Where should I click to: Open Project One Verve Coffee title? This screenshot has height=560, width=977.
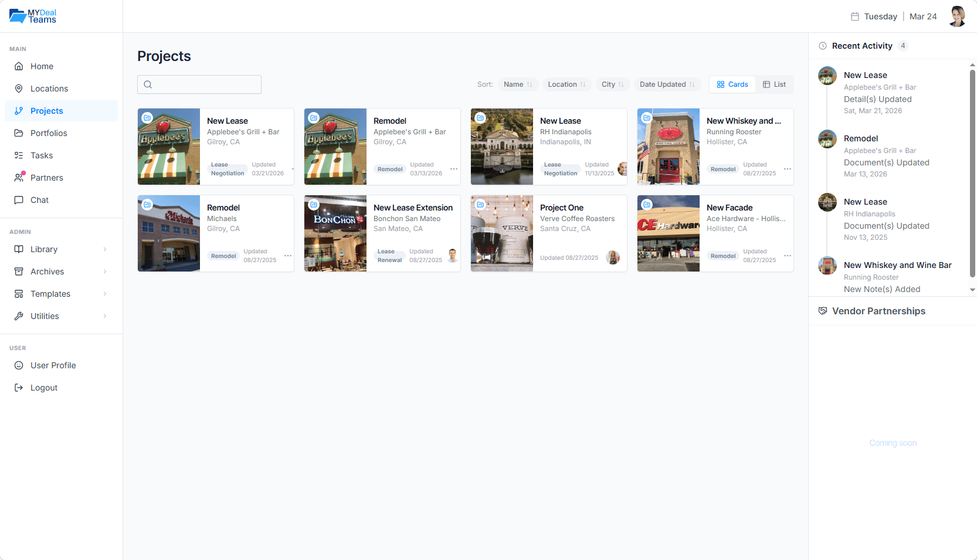pyautogui.click(x=562, y=208)
